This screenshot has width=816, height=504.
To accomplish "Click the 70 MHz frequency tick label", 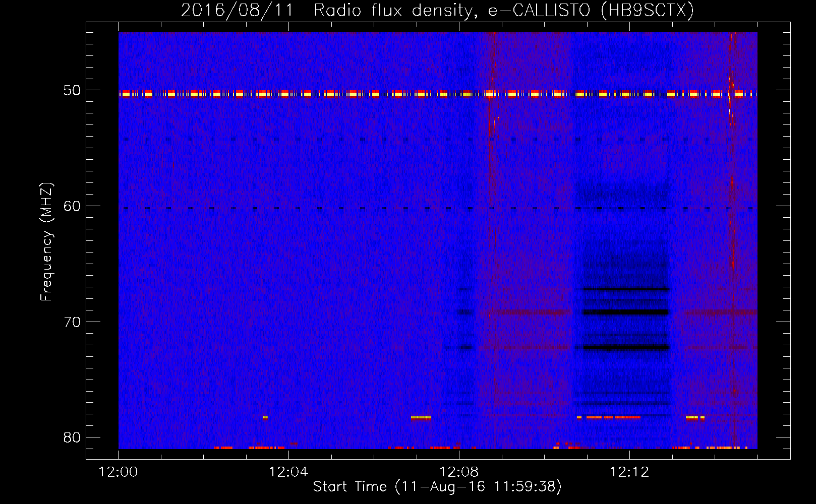I will [x=72, y=322].
